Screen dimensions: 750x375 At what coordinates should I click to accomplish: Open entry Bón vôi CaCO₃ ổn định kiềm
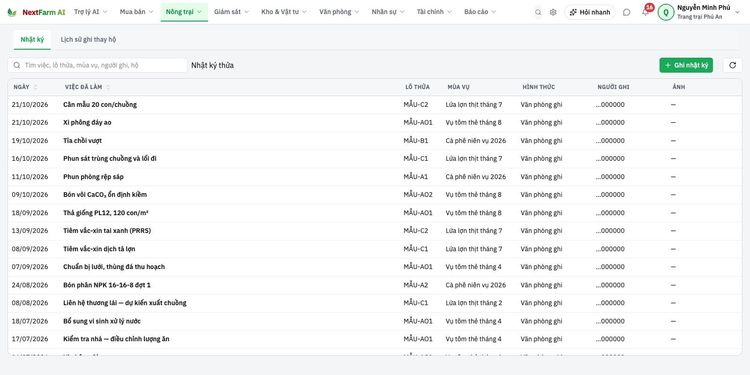(105, 195)
